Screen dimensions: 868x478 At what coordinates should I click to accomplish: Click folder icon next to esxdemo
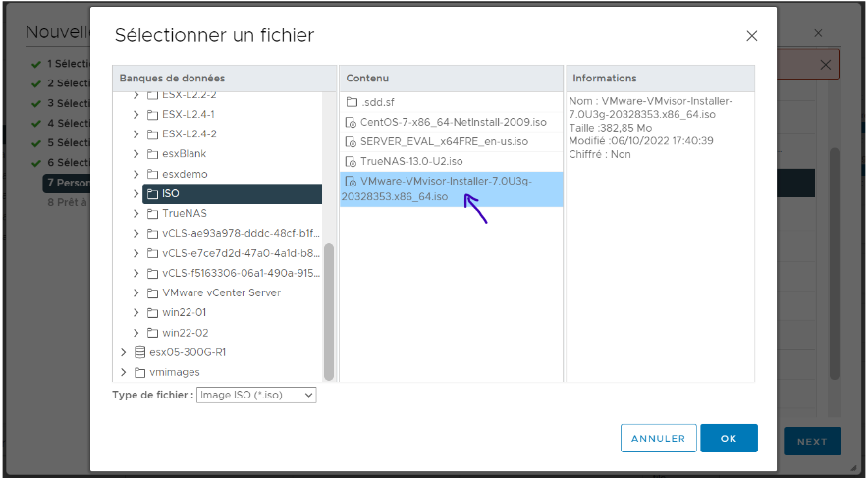click(152, 174)
